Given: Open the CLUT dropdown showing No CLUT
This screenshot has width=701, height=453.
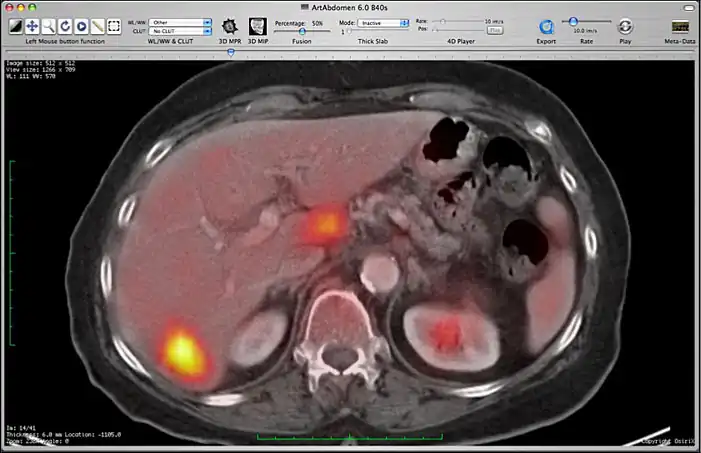Looking at the screenshot, I should click(180, 31).
